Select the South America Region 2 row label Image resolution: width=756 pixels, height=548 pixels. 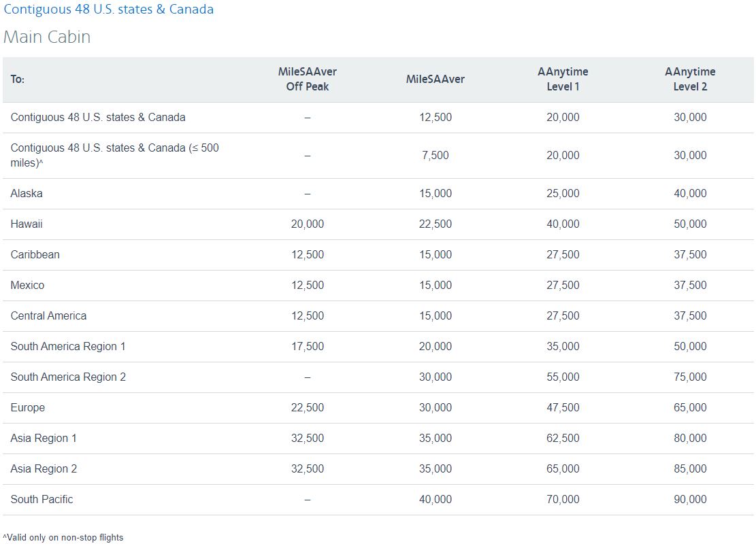pos(68,377)
